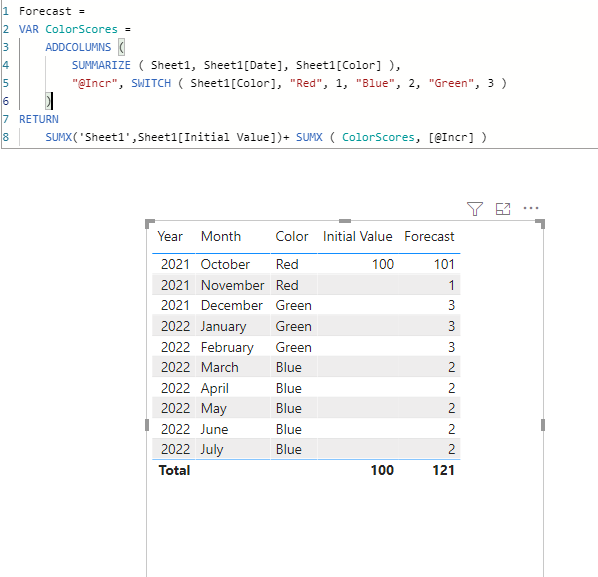This screenshot has width=598, height=577.
Task: Click the Forecast value 101 cell
Action: click(x=444, y=264)
